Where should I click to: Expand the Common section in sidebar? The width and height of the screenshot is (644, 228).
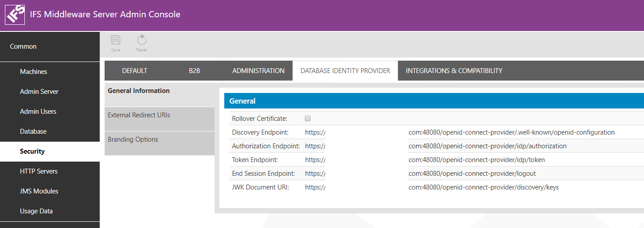point(23,46)
